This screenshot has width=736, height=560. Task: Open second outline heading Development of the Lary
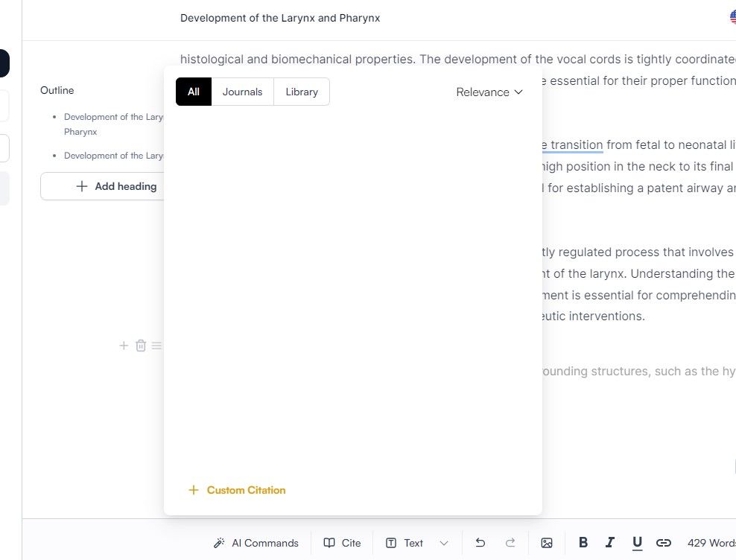tap(113, 156)
